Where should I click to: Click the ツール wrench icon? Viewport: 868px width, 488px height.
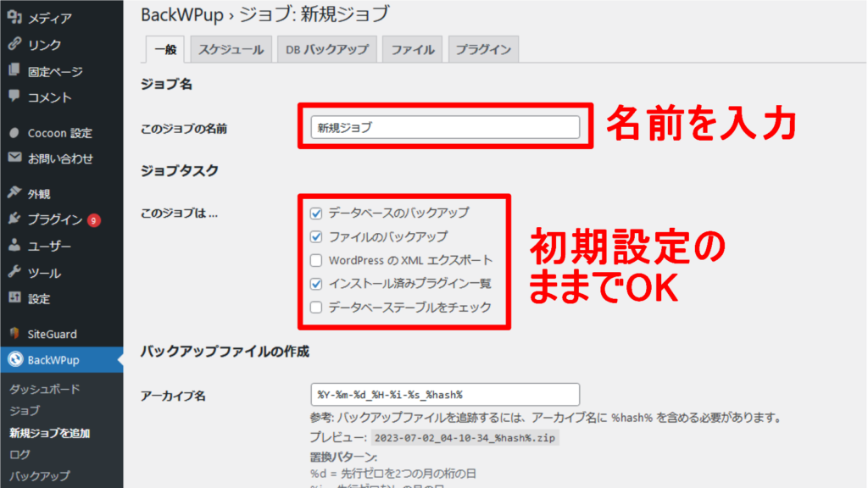click(x=14, y=272)
